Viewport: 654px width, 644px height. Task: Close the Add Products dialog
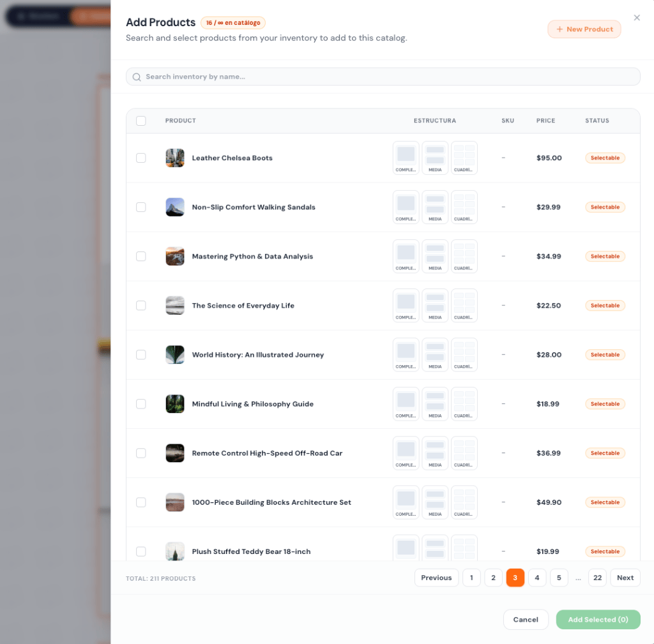[637, 17]
